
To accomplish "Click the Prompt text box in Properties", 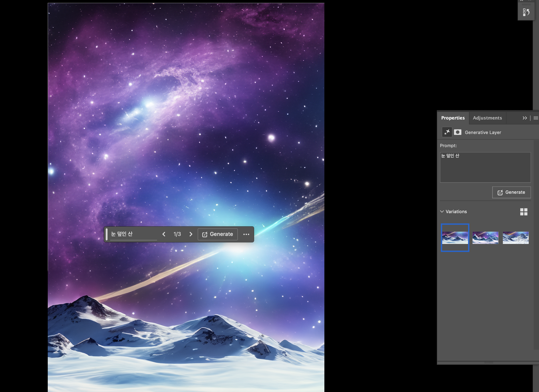I will [x=485, y=167].
